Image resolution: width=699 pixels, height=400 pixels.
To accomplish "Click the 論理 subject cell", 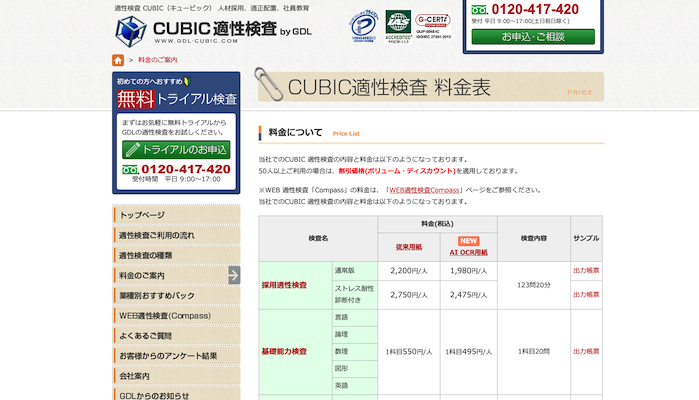I will [355, 334].
